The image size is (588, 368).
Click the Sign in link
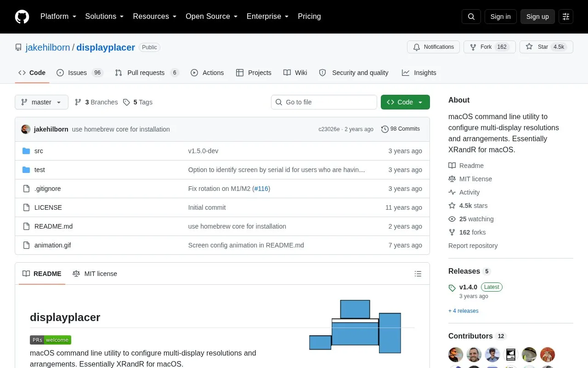click(x=501, y=17)
